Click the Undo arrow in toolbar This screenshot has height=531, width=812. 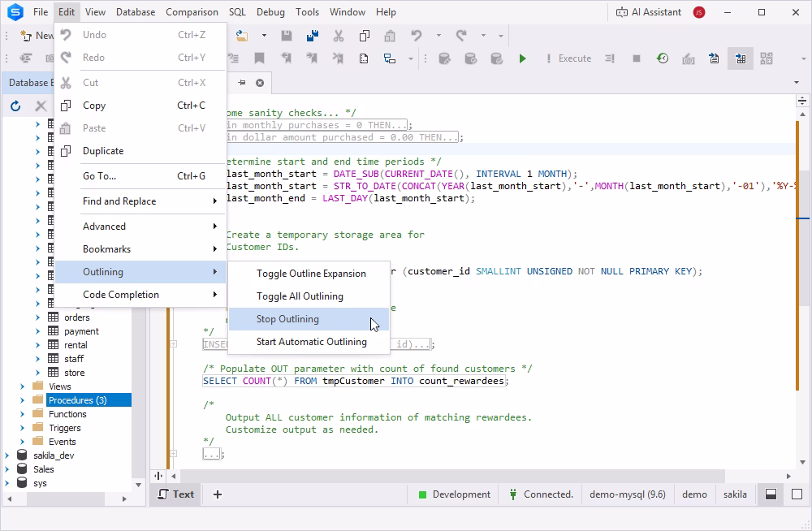coord(416,35)
